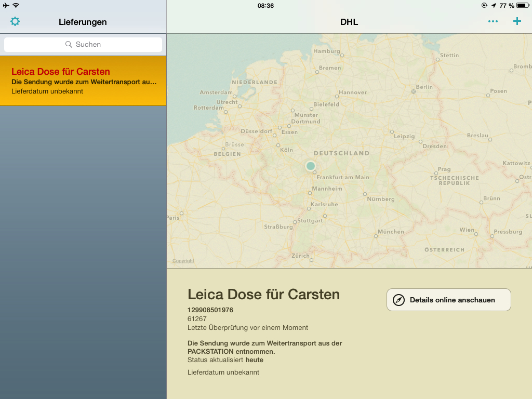Tap the Hamburg city label on map

(326, 51)
